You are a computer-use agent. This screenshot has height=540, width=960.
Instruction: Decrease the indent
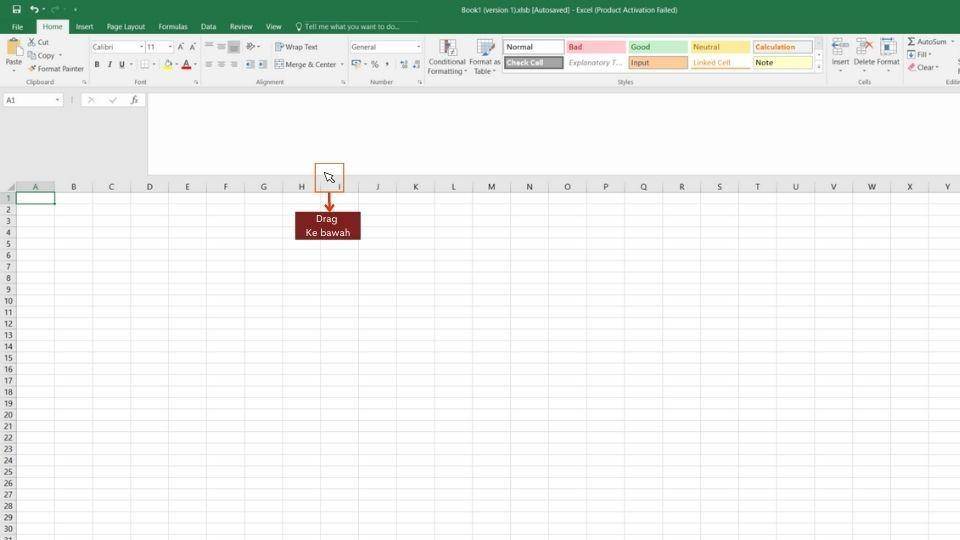(250, 64)
